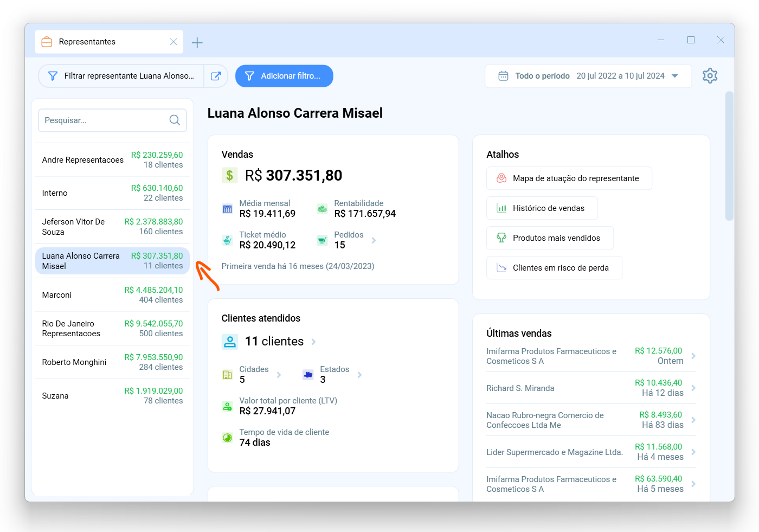Screen dimensions: 759x532
Task: Open the Nacao Rubro-negra sale chevron
Action: tap(693, 420)
